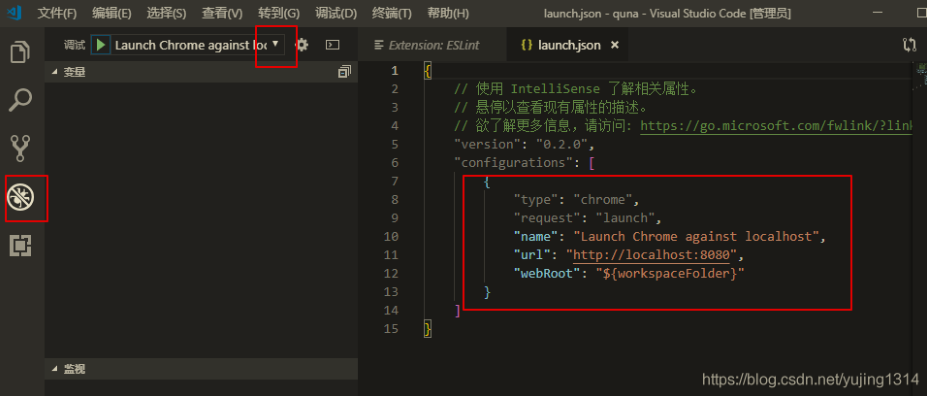Click the "url" key on line 11
Screen dimensions: 927x396
[531, 255]
